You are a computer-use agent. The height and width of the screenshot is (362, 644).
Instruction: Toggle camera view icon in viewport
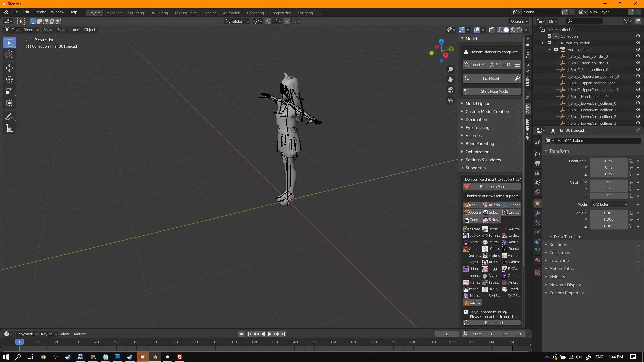(x=450, y=90)
